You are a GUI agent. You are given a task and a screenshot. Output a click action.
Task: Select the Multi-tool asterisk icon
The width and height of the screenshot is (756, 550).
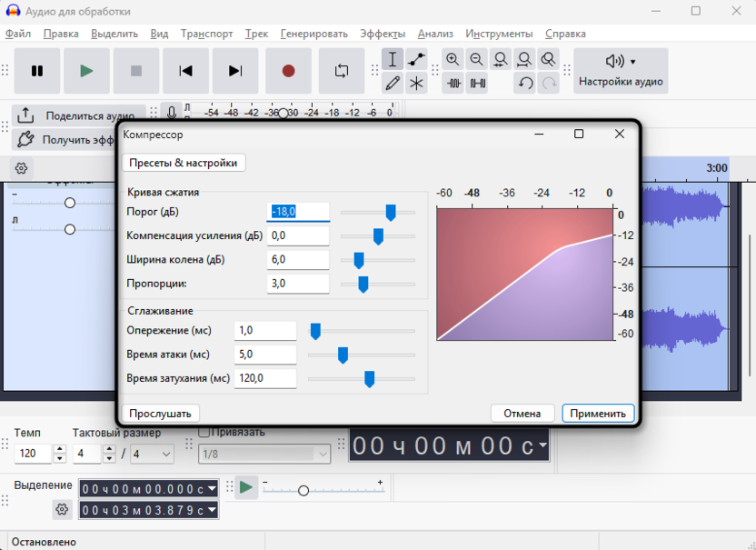click(416, 84)
